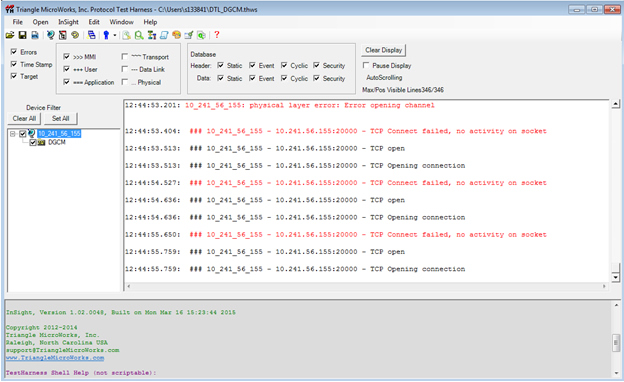Open the Window menu
The image size is (624, 382).
pyautogui.click(x=121, y=22)
